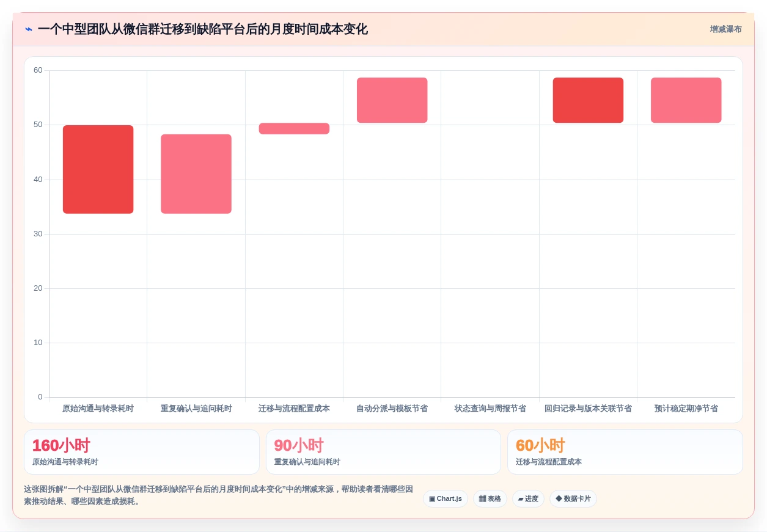Click the Chart.js tag chip
The image size is (767, 532).
tap(446, 499)
